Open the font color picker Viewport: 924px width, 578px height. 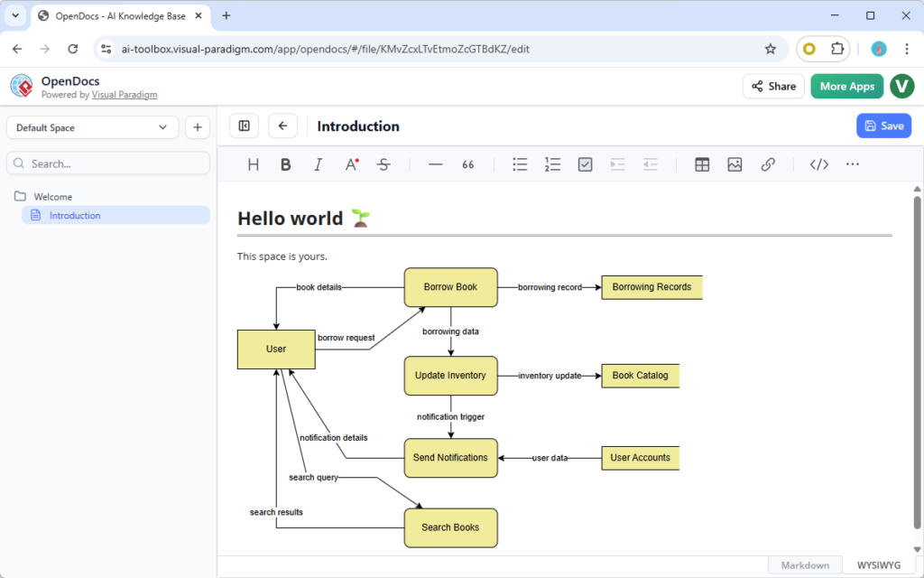pos(350,164)
